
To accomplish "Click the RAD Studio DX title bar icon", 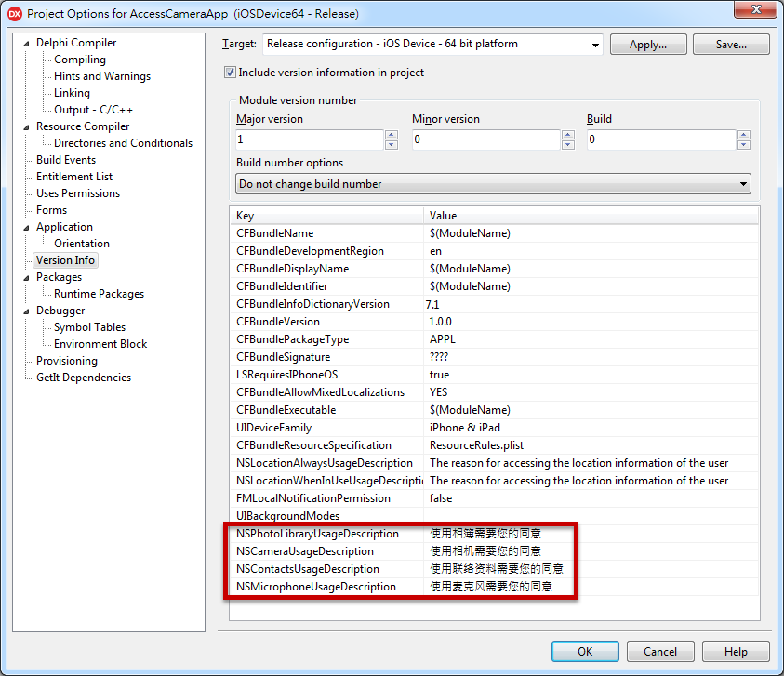I will [x=15, y=14].
